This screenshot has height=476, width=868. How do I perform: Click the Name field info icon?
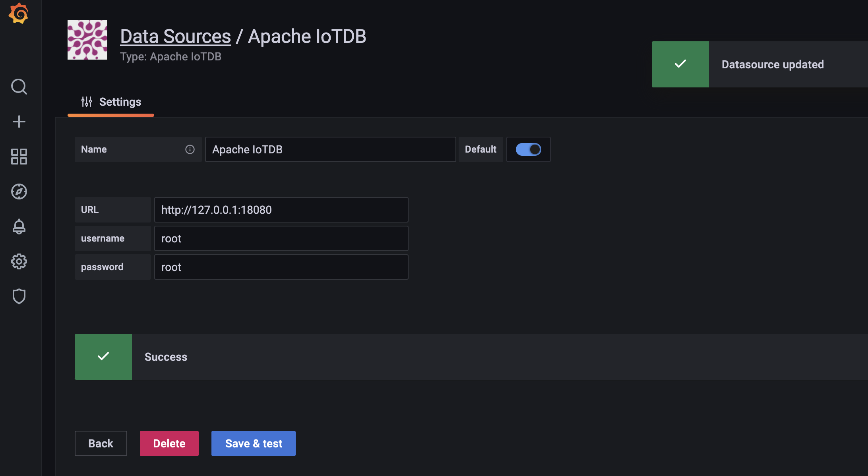click(x=190, y=149)
